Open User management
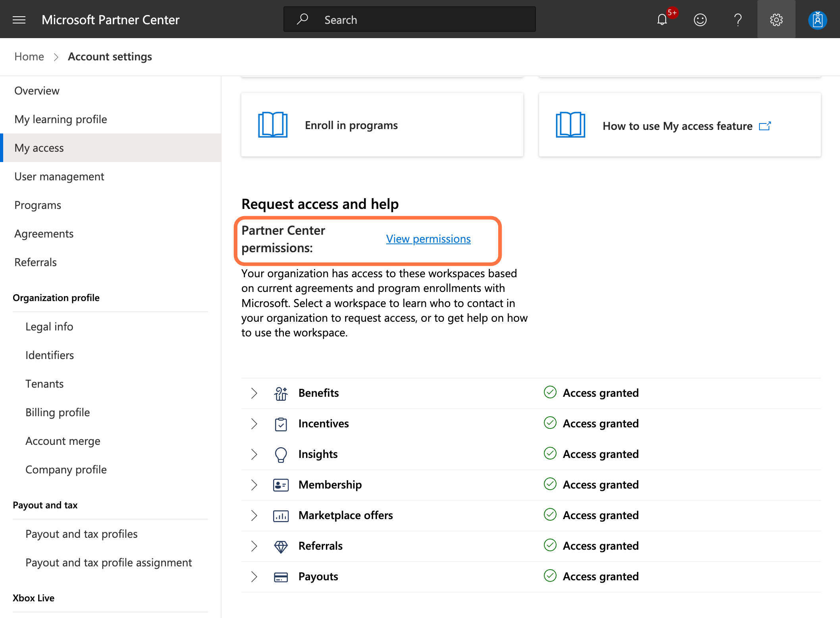 pyautogui.click(x=110, y=176)
